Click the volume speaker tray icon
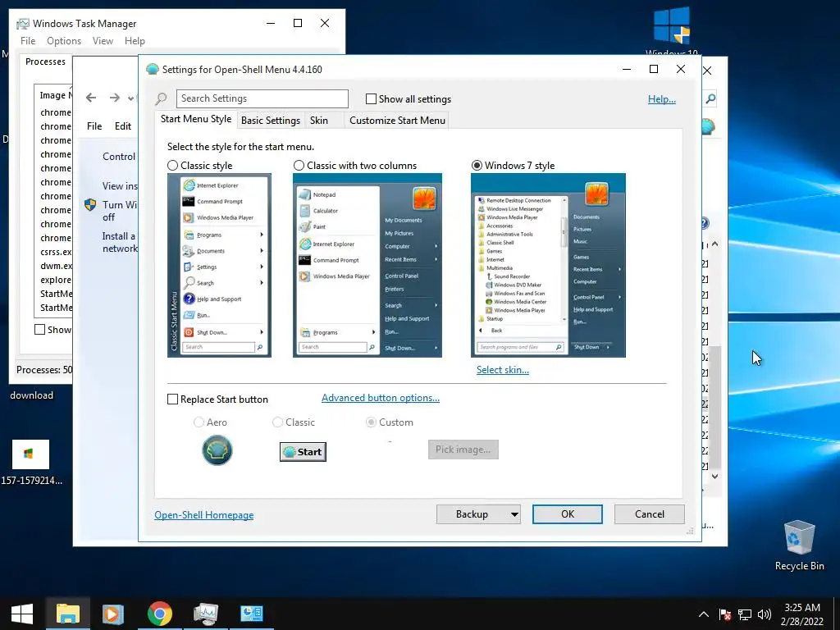Image resolution: width=840 pixels, height=630 pixels. (x=765, y=614)
